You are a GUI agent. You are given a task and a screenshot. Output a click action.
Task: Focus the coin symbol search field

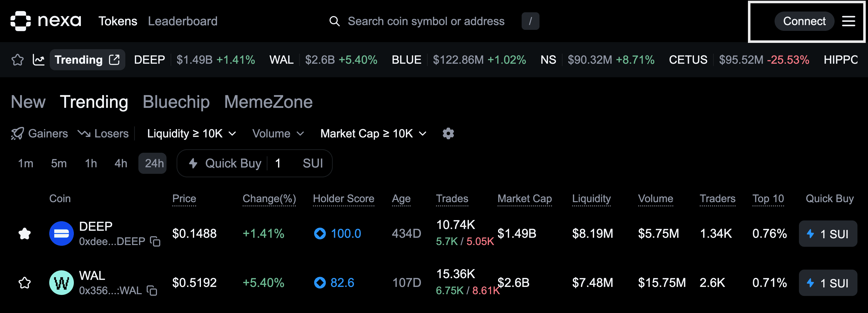[x=426, y=21]
